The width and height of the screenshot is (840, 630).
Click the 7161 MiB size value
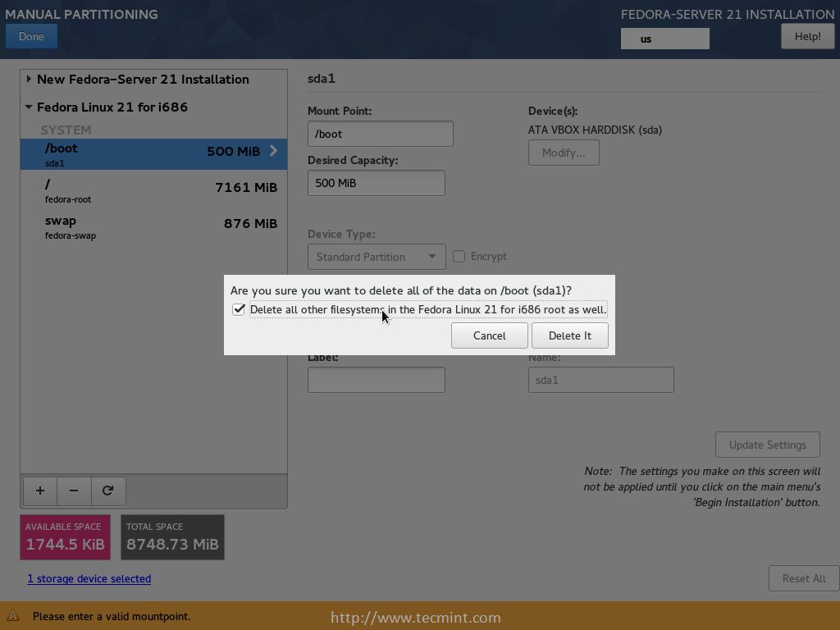coord(246,188)
